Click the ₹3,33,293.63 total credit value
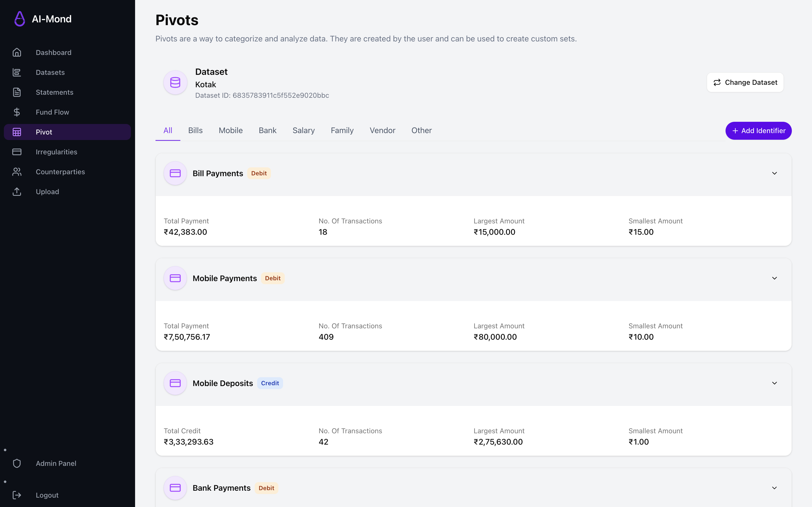 188,442
